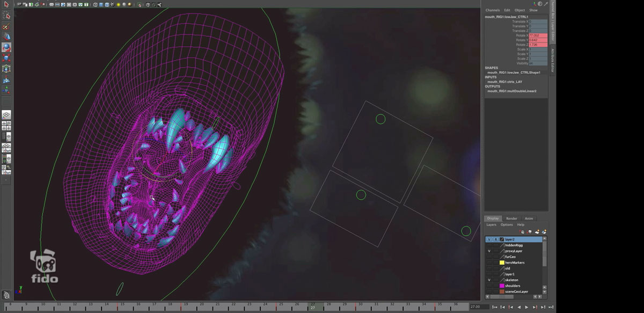The height and width of the screenshot is (313, 644).
Task: Show the furGeo layer
Action: 489,257
